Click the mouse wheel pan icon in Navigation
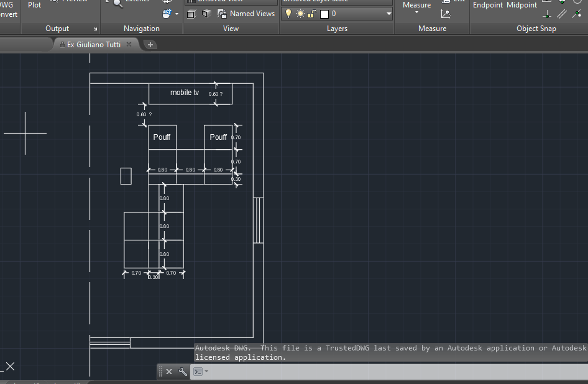This screenshot has width=588, height=384. pos(167,14)
